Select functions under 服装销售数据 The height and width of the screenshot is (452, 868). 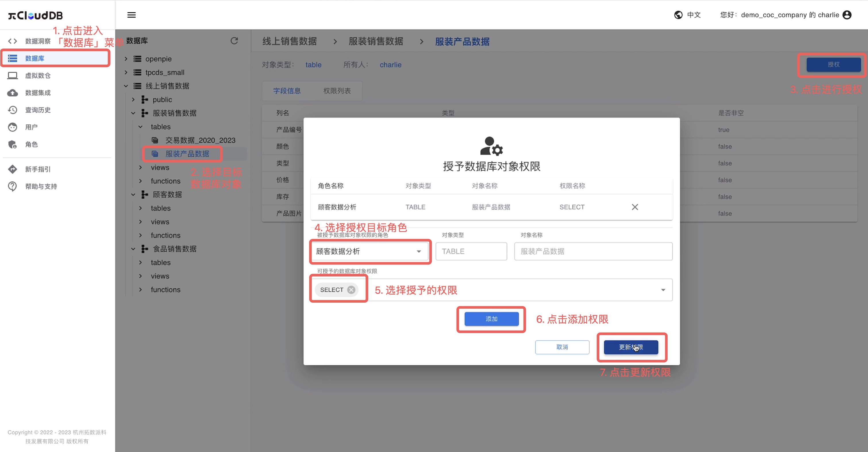(165, 181)
